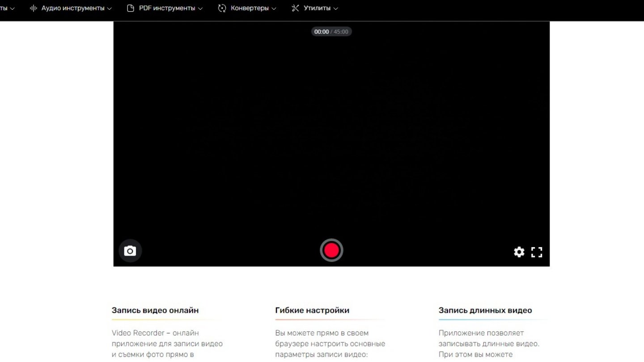
Task: Click the paragraph beginning Вы можете прямо в своем
Action: [330, 344]
